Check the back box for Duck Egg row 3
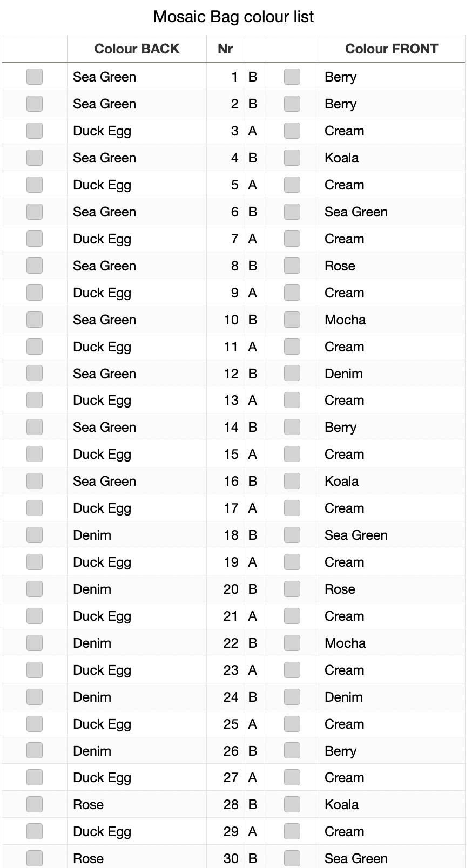 pyautogui.click(x=35, y=131)
